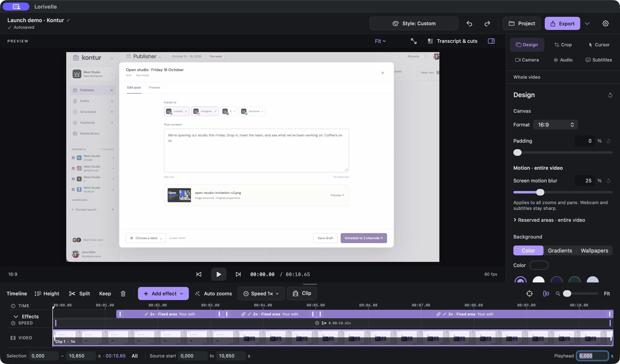
Task: Reset Padding value icon
Action: (x=609, y=141)
